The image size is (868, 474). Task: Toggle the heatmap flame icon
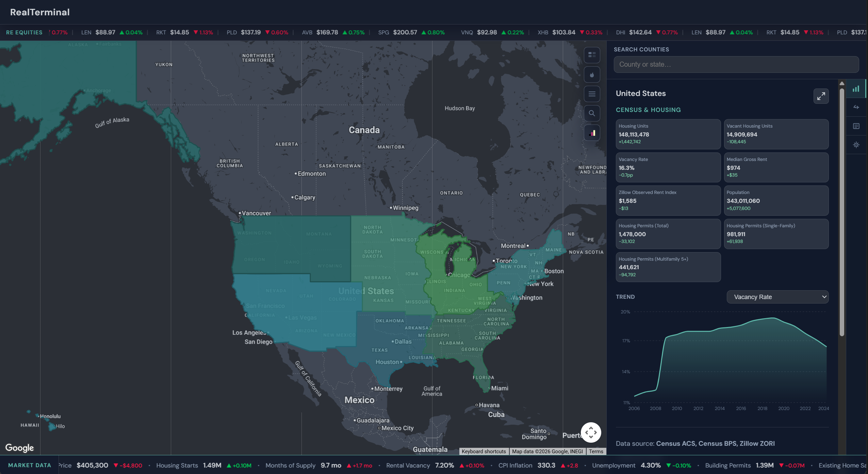[592, 75]
